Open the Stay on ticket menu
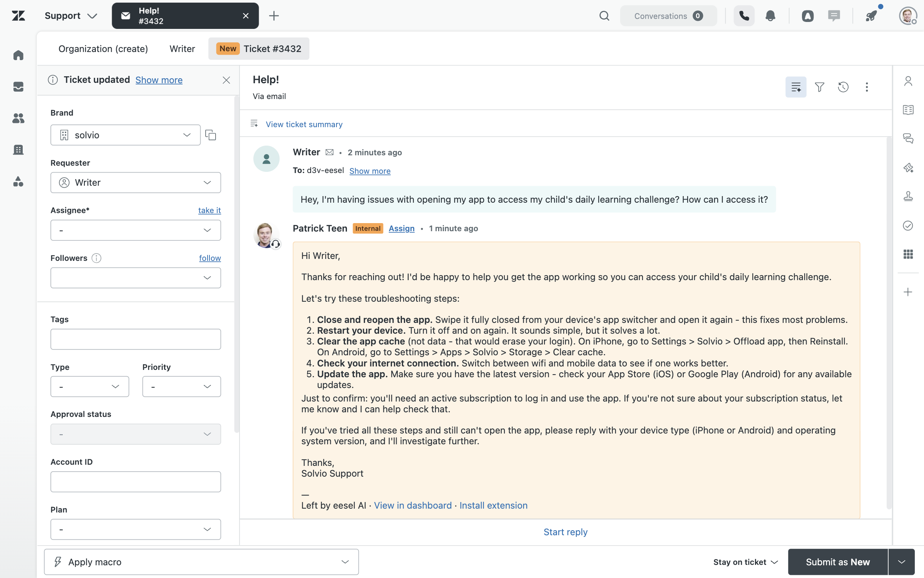924x578 pixels. click(745, 562)
